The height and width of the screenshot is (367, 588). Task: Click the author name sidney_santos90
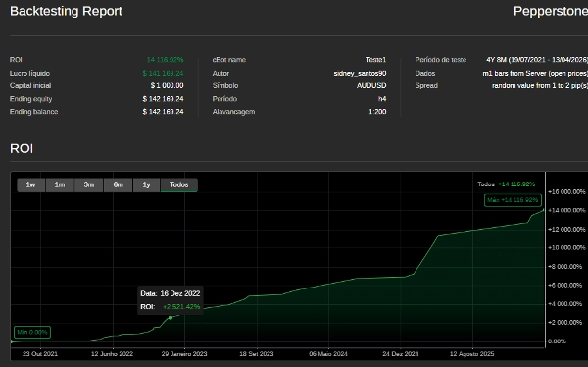click(x=360, y=73)
